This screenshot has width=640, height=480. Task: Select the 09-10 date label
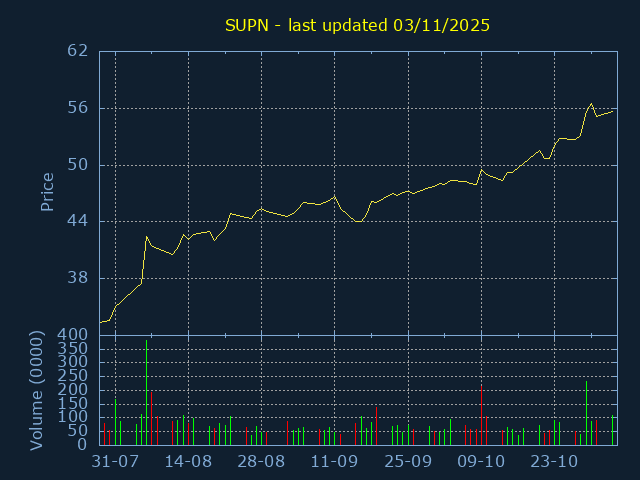[x=481, y=462]
